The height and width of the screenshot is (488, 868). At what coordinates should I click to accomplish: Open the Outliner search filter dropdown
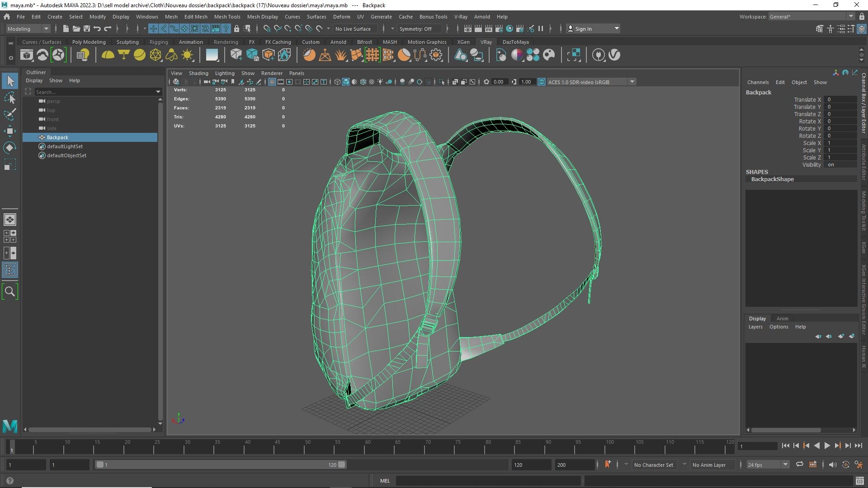[x=158, y=92]
